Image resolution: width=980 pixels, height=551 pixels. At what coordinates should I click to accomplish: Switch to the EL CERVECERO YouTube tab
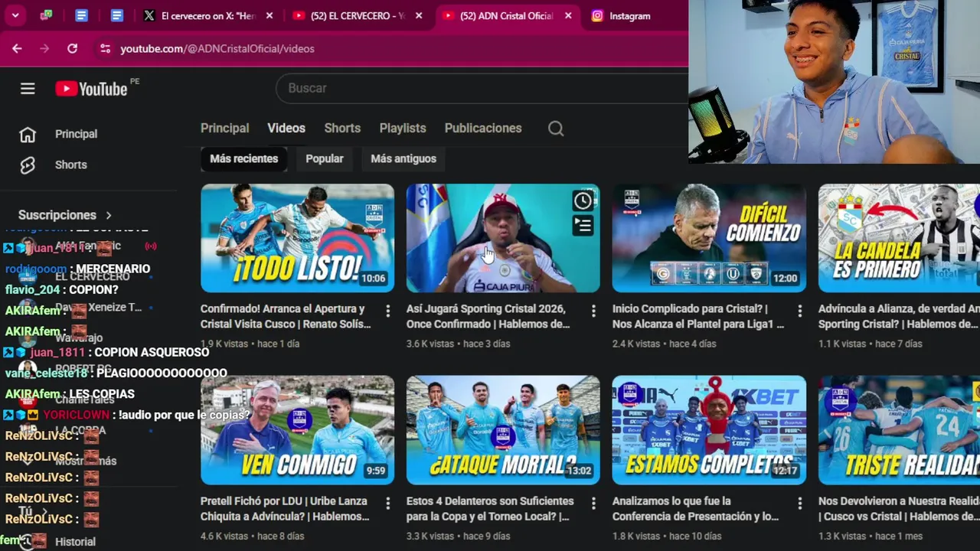[x=358, y=15]
